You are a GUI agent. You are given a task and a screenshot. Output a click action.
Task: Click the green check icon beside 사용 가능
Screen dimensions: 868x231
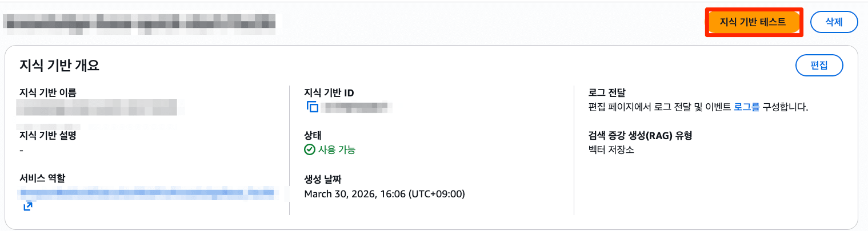point(310,150)
